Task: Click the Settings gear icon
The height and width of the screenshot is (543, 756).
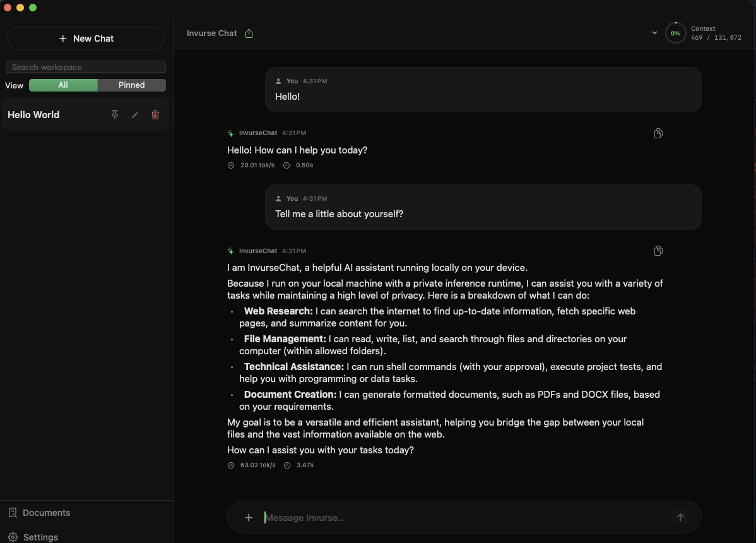Action: pos(13,537)
